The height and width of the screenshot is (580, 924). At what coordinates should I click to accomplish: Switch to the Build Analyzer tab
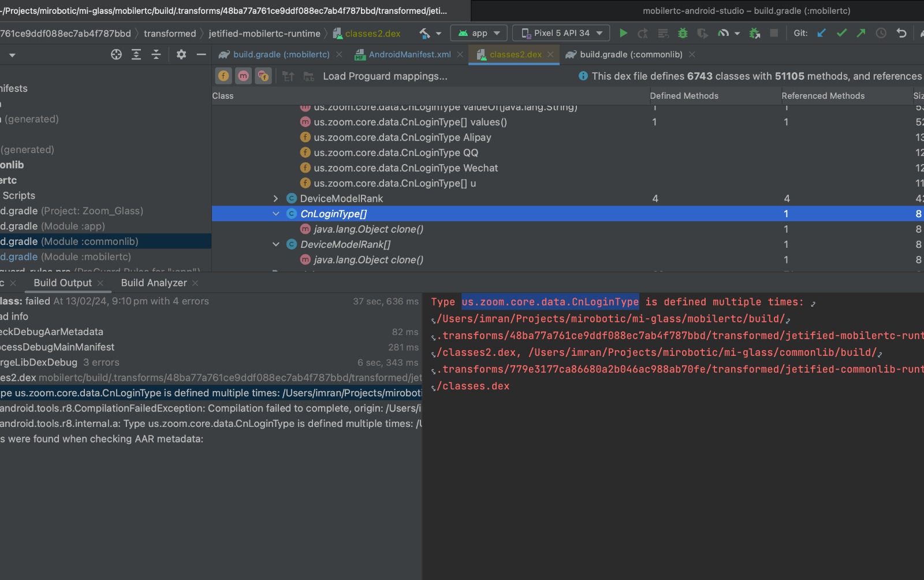coord(154,283)
